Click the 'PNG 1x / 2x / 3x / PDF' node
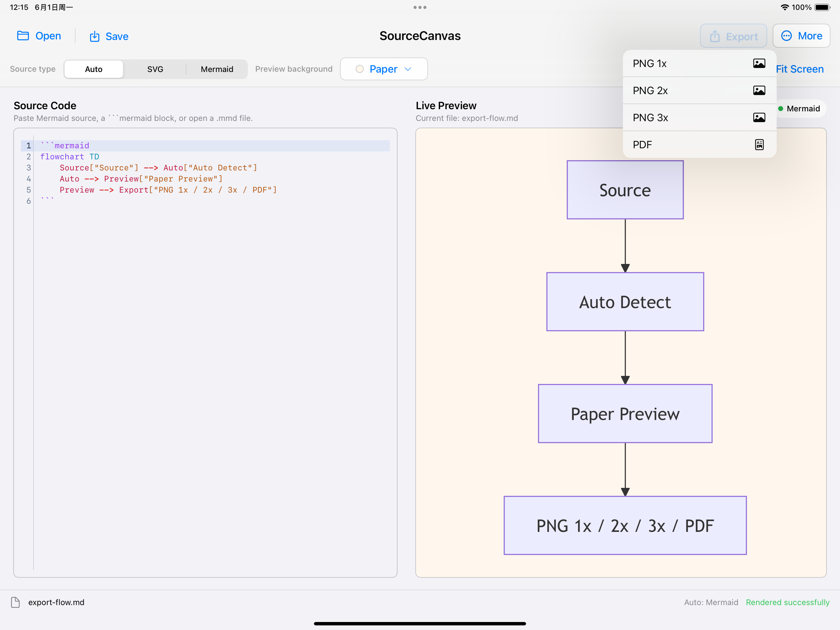This screenshot has height=630, width=840. point(625,525)
